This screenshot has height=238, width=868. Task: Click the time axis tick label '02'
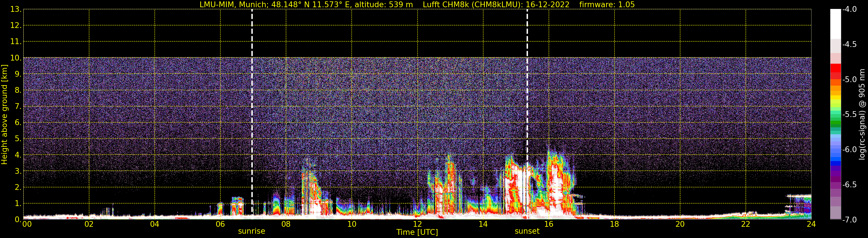[x=89, y=224]
